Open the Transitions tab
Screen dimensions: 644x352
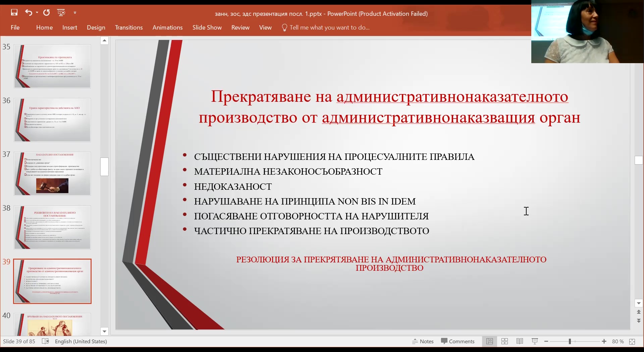coord(128,28)
